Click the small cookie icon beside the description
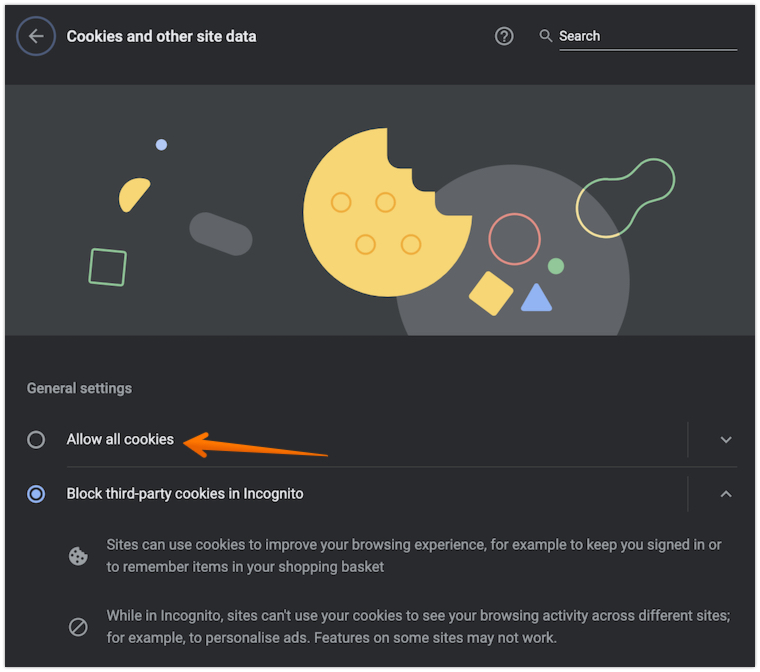 click(78, 556)
